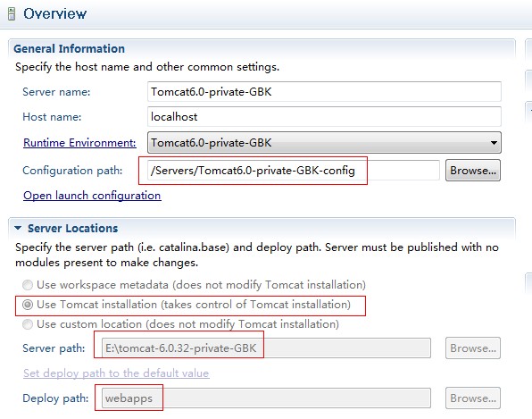The height and width of the screenshot is (419, 532).
Task: Collapse the Server Locations section triangle
Action: (18, 228)
